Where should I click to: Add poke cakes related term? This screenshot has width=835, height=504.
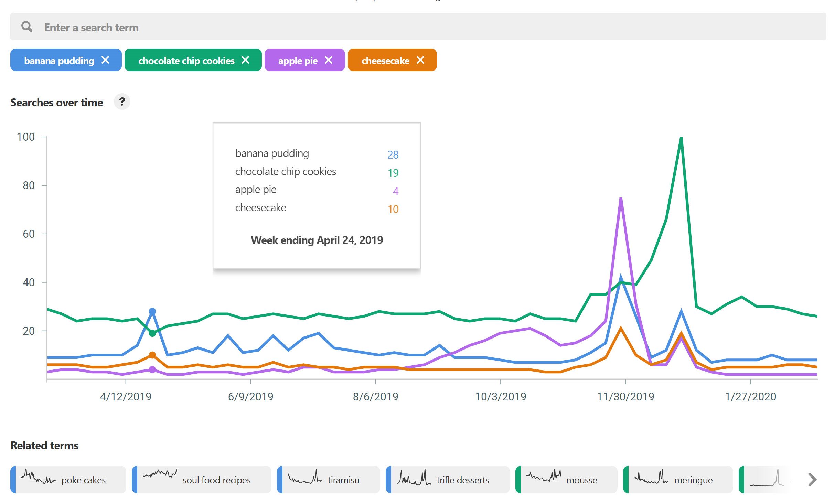[x=83, y=480]
